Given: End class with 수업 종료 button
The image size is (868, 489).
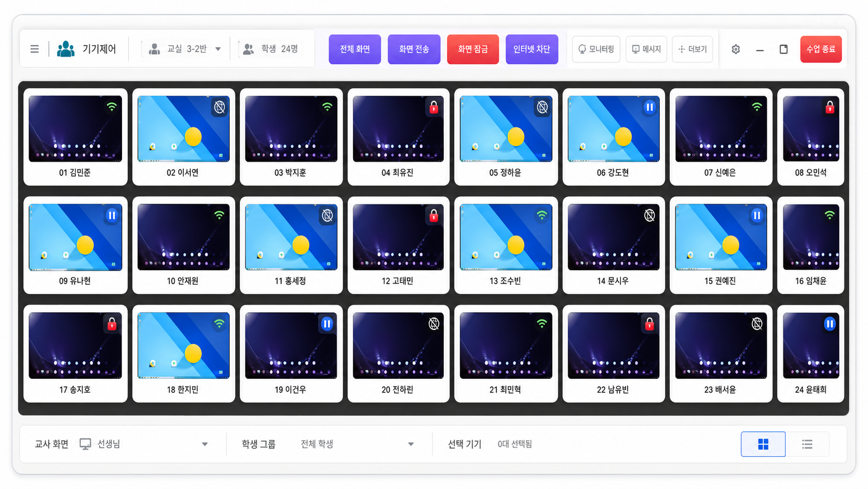Looking at the screenshot, I should [821, 49].
